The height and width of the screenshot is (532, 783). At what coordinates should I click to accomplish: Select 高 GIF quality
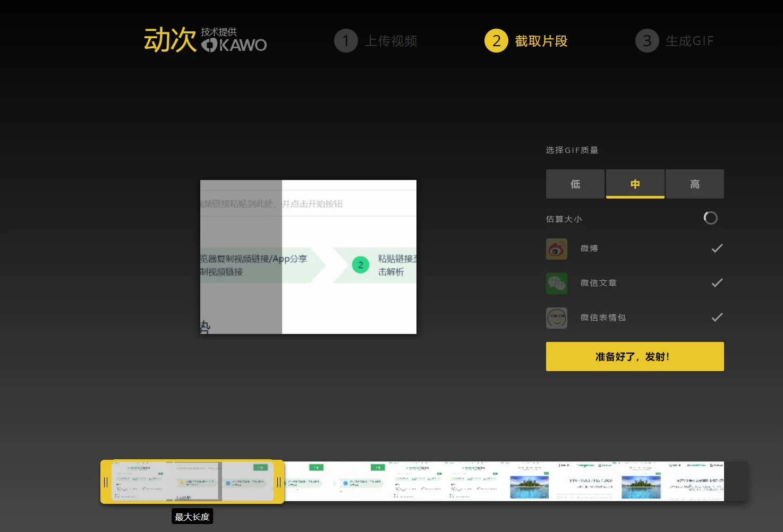(694, 184)
